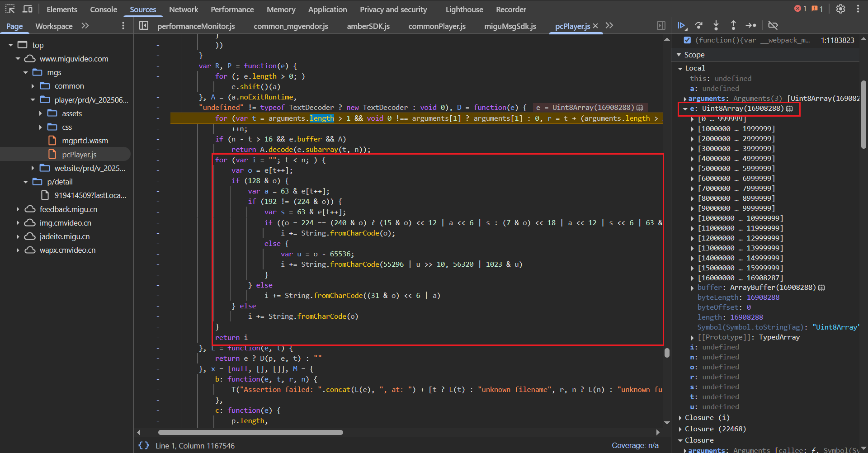The width and height of the screenshot is (868, 453).
Task: Collapse the debugger sidebar pane
Action: (661, 26)
